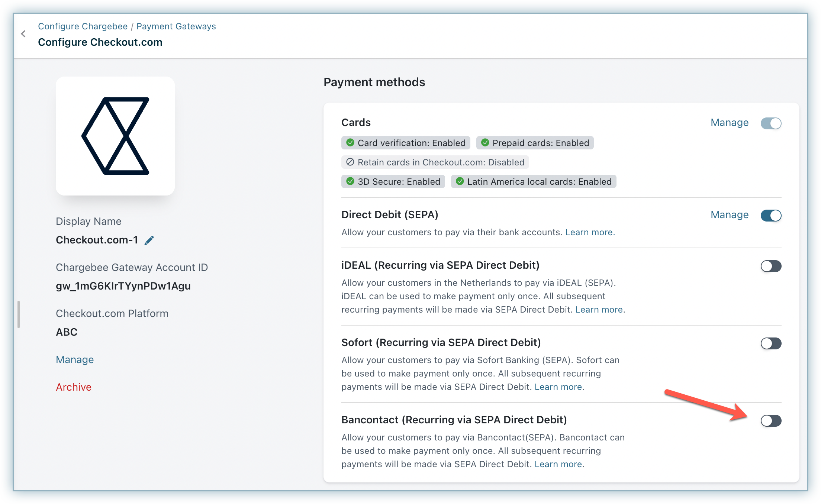
Task: Click Manage link for Cards
Action: point(730,123)
